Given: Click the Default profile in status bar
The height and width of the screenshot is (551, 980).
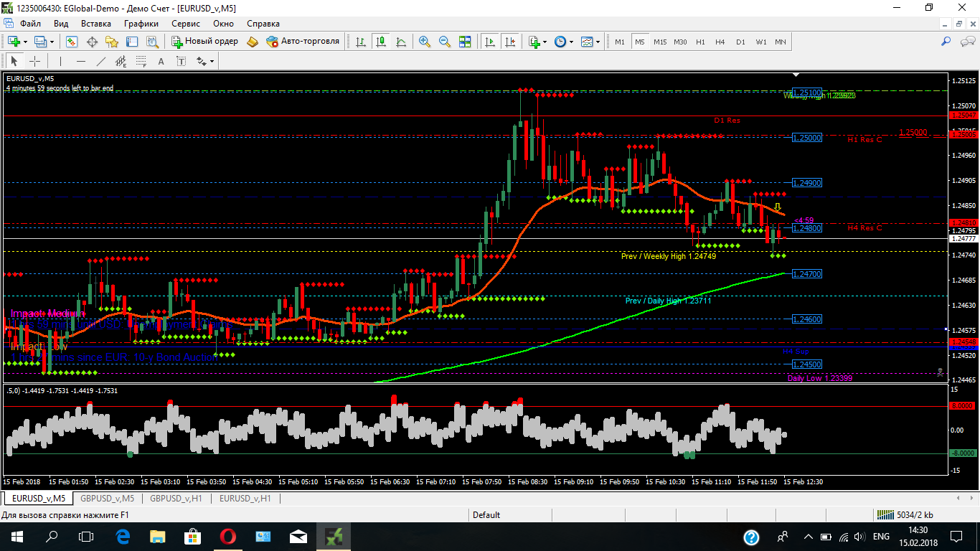Looking at the screenshot, I should (486, 515).
